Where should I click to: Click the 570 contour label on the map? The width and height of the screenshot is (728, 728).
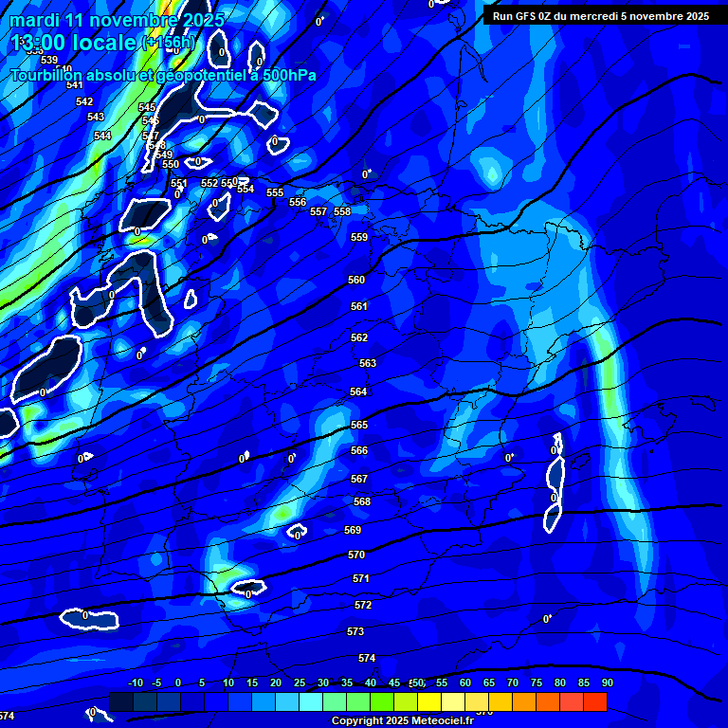(356, 555)
